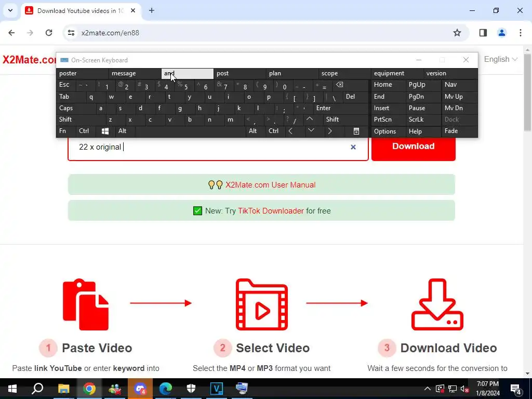Click the down arrow key on On-Screen Keyboard
Screen dimensions: 532x399
pos(311,130)
